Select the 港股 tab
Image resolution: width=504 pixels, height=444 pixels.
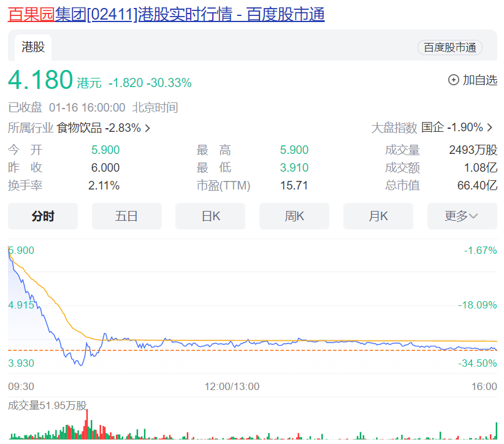(x=33, y=47)
